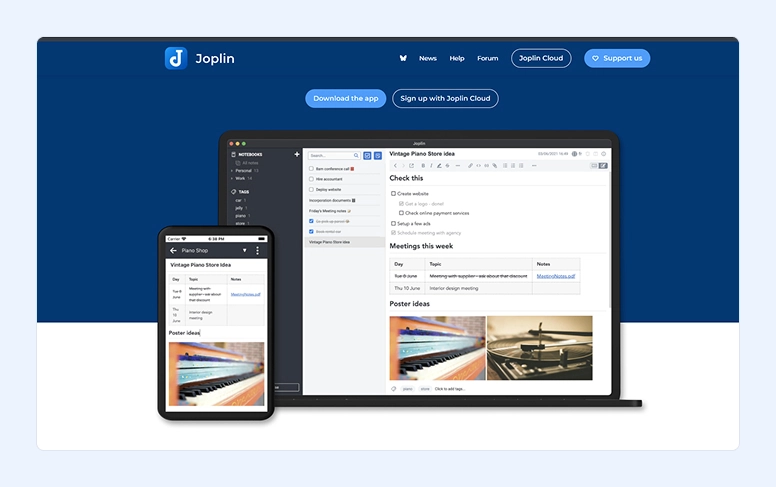Expand the Personal notebook arrow

tap(232, 171)
